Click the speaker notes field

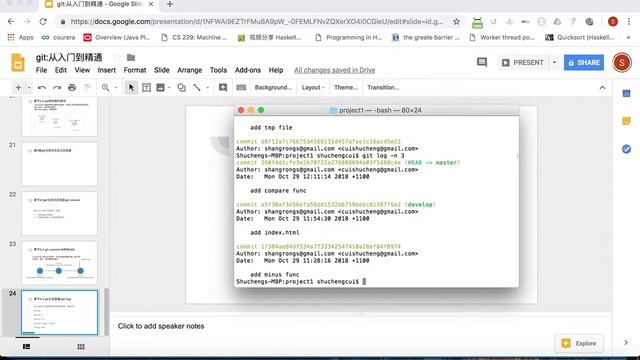click(361, 326)
